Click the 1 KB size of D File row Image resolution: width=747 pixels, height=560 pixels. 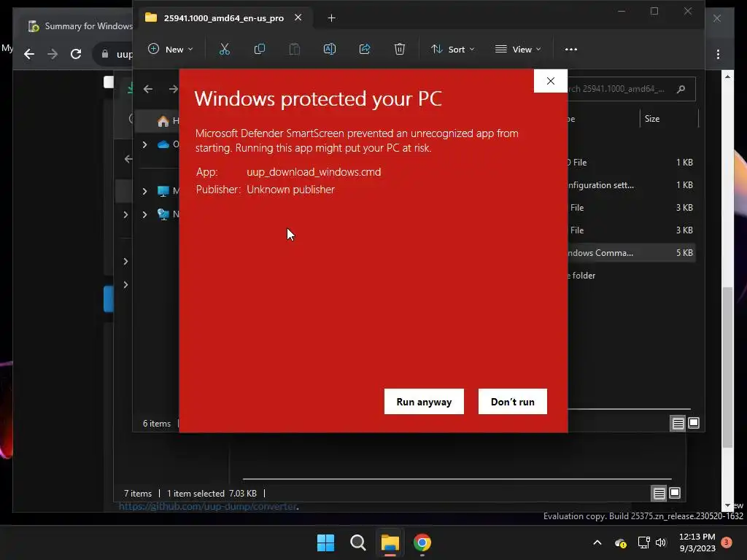(x=684, y=163)
